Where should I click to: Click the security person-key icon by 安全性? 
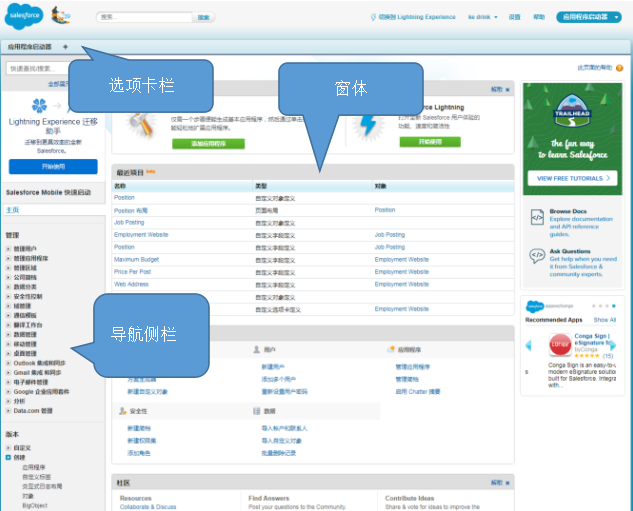click(x=123, y=411)
